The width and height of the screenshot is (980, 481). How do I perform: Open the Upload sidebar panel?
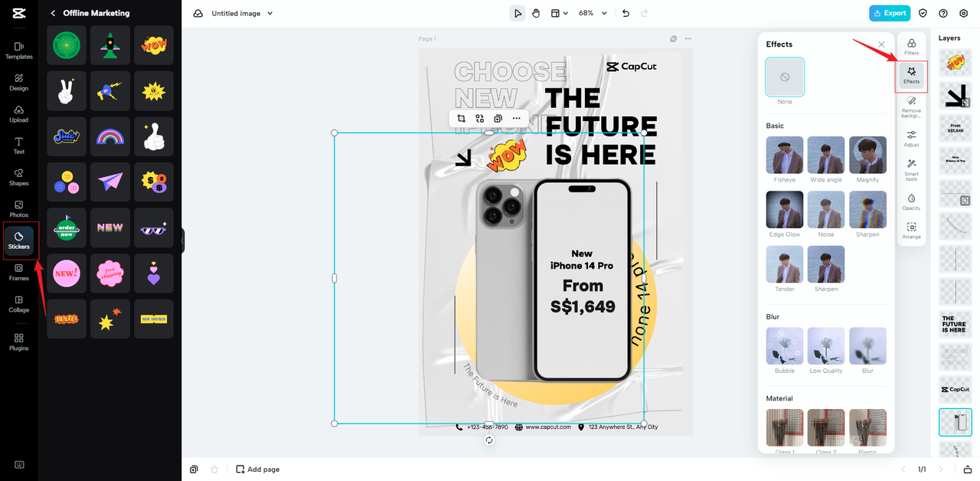click(x=19, y=114)
